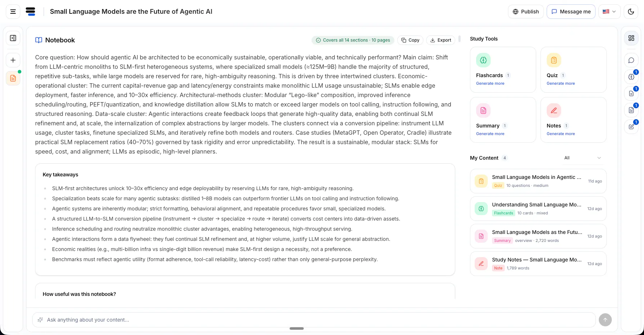Click the yellow quiz icon in My Content
The width and height of the screenshot is (644, 335).
coord(481,181)
